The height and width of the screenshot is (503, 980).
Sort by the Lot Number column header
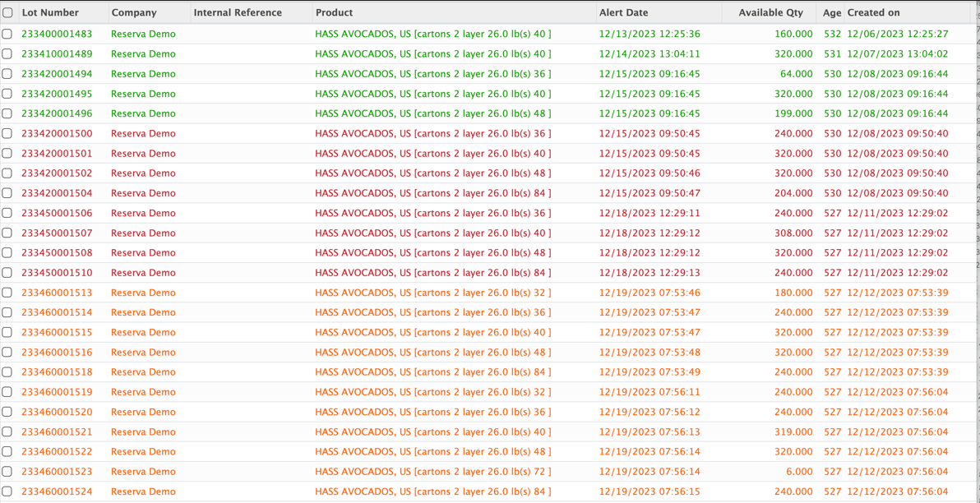[51, 12]
